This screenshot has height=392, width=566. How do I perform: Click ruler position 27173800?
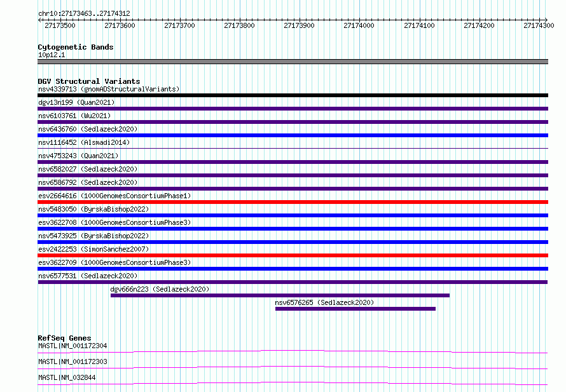(x=239, y=25)
